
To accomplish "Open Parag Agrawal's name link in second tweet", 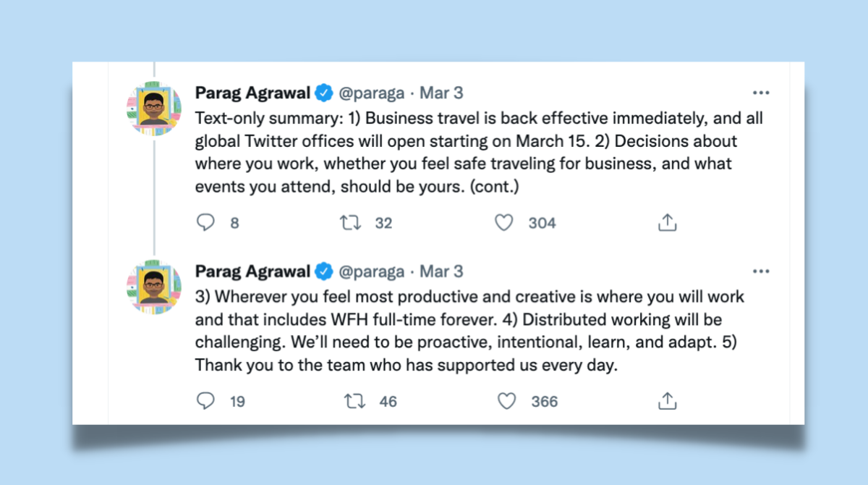I will (x=252, y=271).
